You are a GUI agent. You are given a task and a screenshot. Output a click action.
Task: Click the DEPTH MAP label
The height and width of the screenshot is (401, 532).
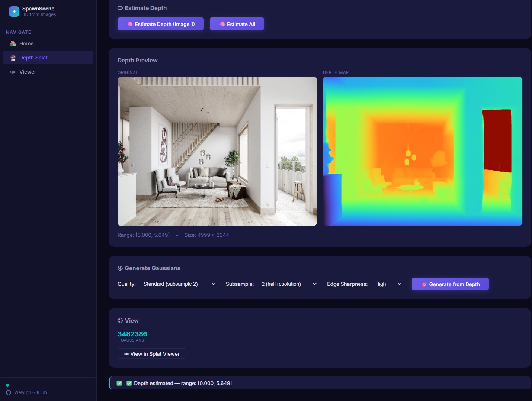tap(336, 72)
